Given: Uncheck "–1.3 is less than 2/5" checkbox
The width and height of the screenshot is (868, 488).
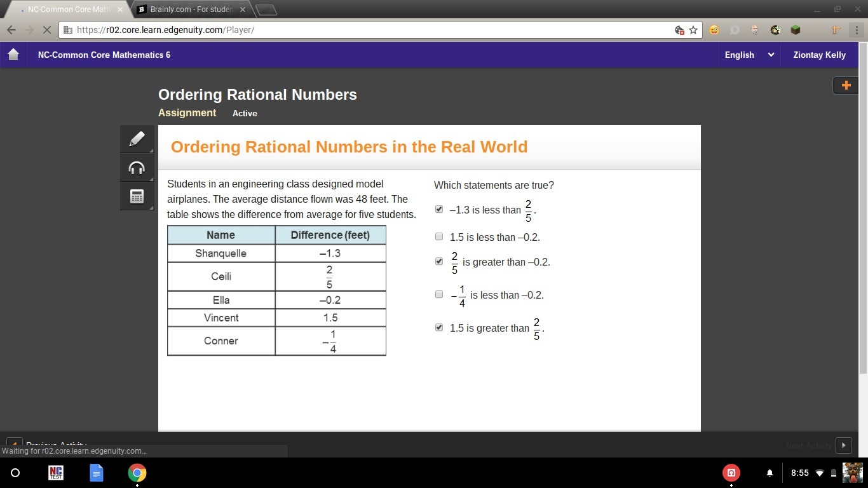Looking at the screenshot, I should pyautogui.click(x=439, y=209).
